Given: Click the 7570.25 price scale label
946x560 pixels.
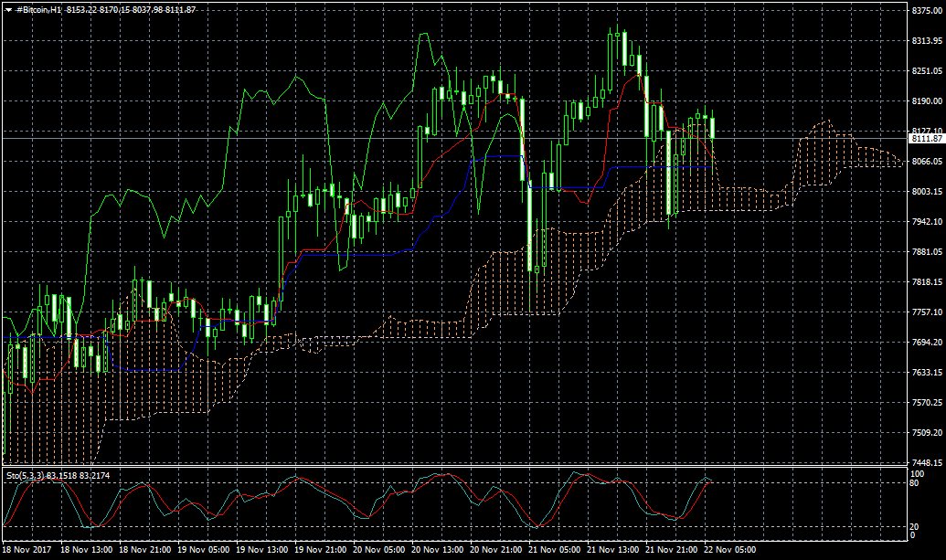Looking at the screenshot, I should click(x=926, y=402).
